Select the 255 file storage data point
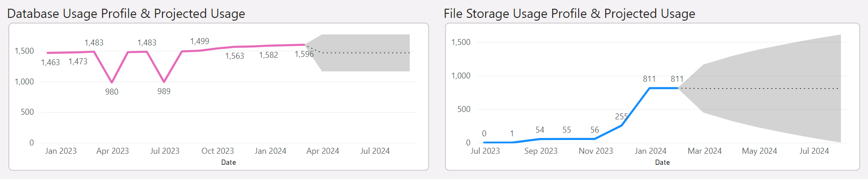This screenshot has width=868, height=179. pos(622,125)
